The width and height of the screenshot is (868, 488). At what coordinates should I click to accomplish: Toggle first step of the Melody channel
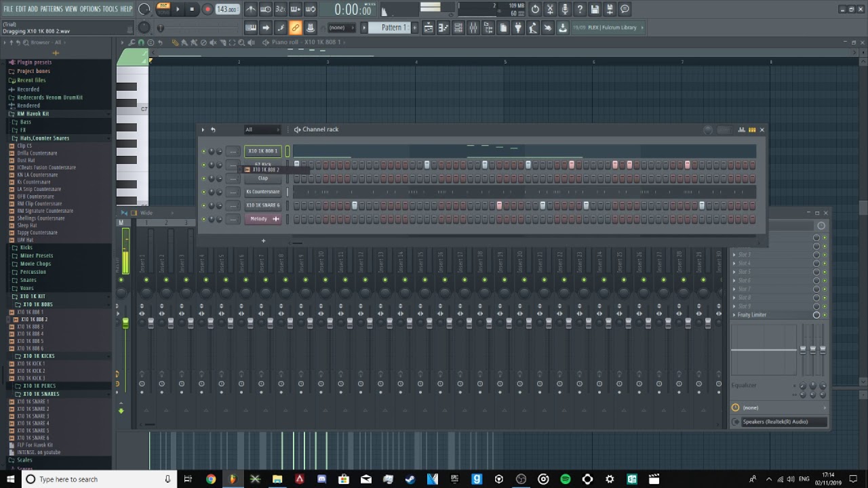click(x=296, y=219)
